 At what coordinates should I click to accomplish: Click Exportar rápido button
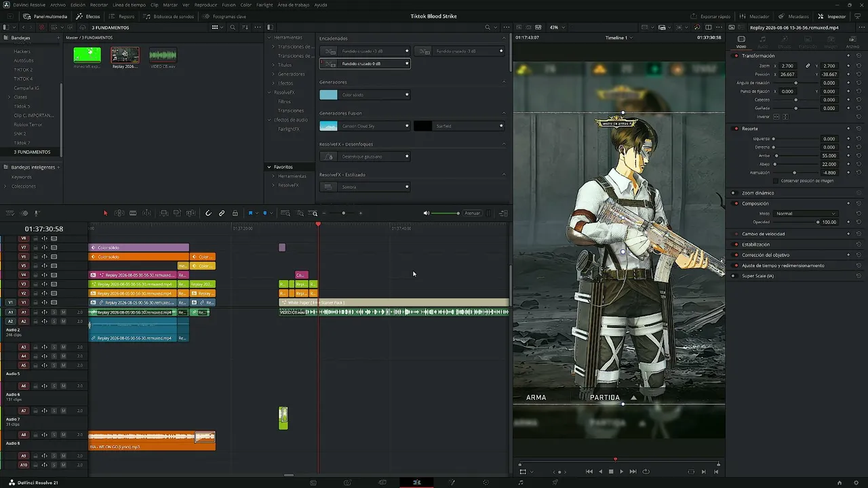pos(711,16)
